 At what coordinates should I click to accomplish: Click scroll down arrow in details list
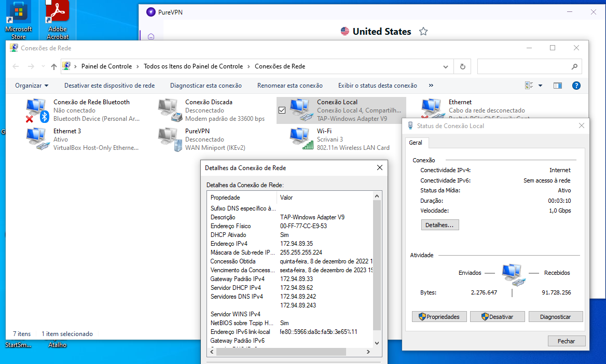(x=377, y=343)
